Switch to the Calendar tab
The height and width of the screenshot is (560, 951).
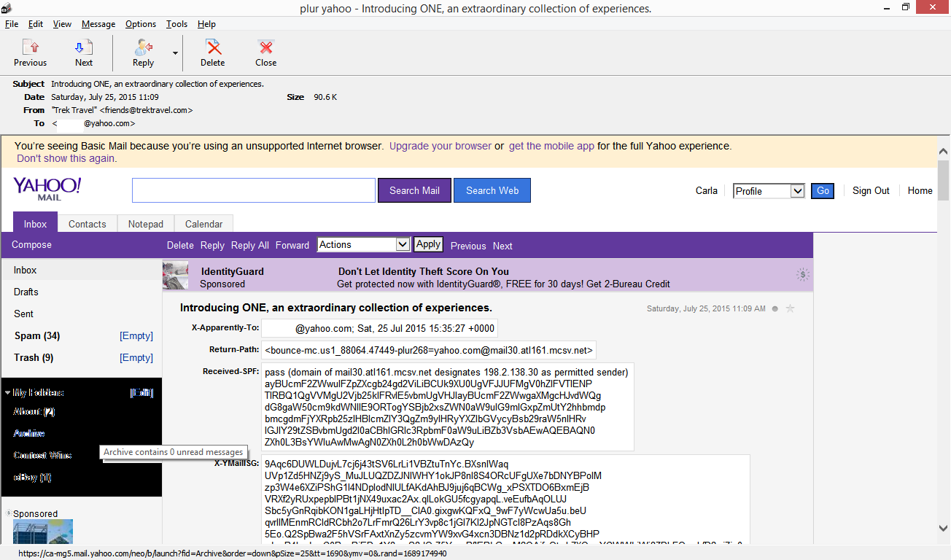pyautogui.click(x=204, y=224)
